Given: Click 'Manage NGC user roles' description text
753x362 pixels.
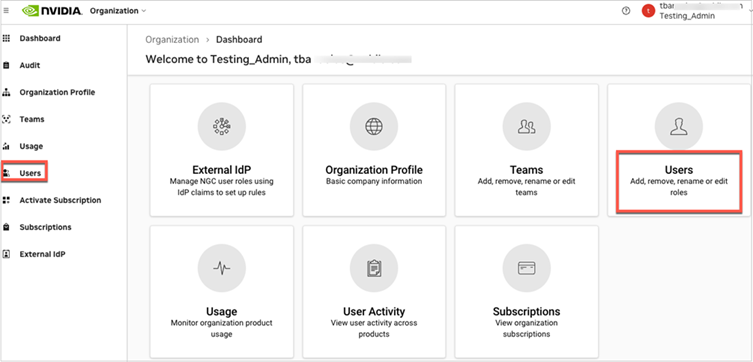Looking at the screenshot, I should coord(222,187).
